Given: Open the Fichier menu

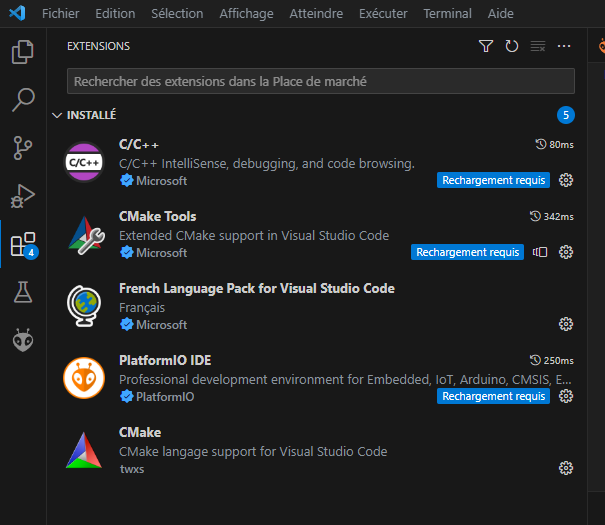Looking at the screenshot, I should point(61,14).
